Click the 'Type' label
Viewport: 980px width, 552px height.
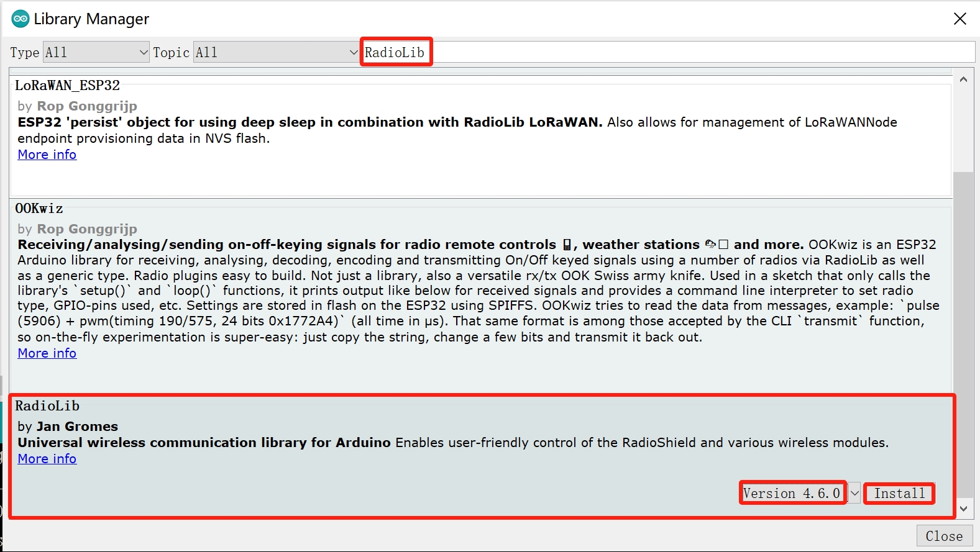[25, 53]
